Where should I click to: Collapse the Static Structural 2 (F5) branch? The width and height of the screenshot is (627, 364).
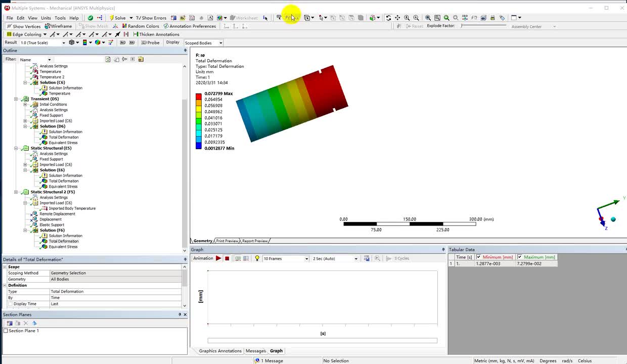16,192
